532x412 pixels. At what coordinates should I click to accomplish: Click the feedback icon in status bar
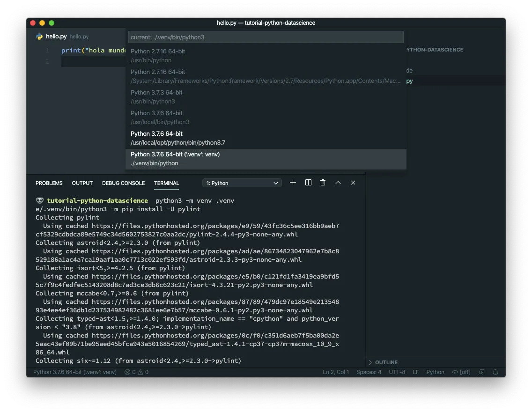pyautogui.click(x=481, y=372)
